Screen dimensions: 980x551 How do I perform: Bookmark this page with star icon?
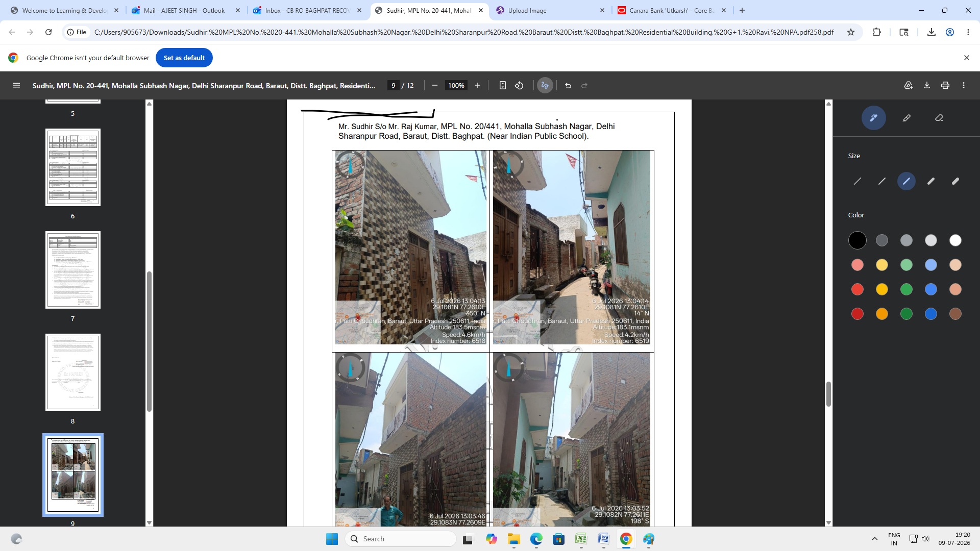tap(851, 32)
